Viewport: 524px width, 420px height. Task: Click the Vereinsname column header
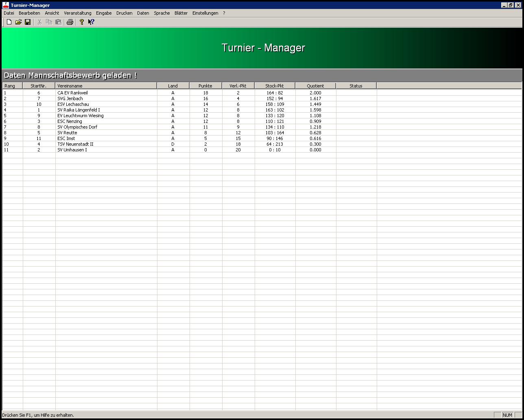(106, 86)
